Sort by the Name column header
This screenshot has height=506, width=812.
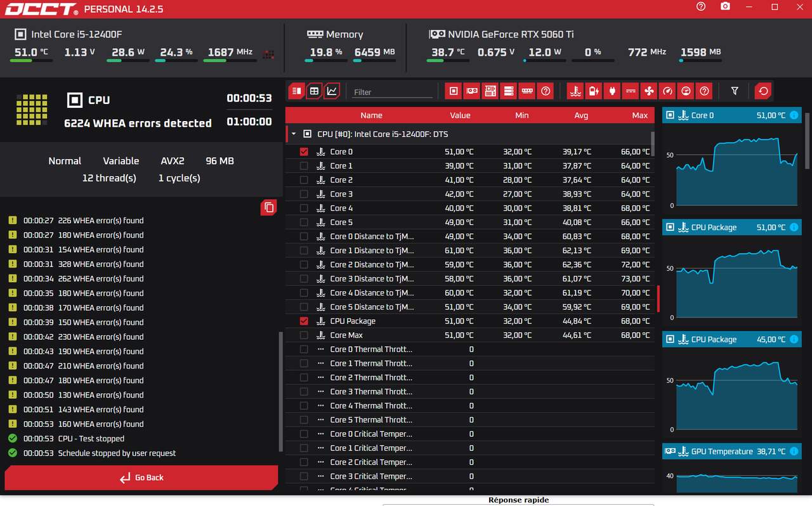tap(371, 115)
